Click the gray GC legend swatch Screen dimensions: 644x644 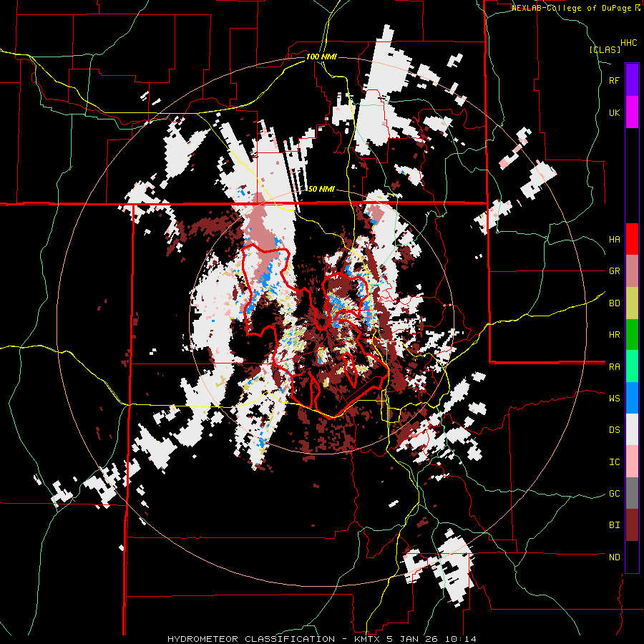[632, 493]
